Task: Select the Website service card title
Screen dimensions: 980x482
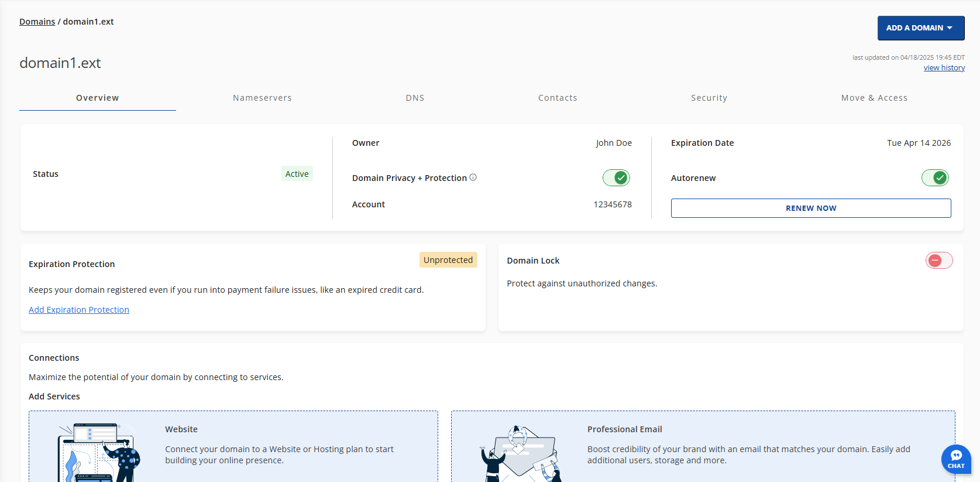Action: pyautogui.click(x=181, y=429)
